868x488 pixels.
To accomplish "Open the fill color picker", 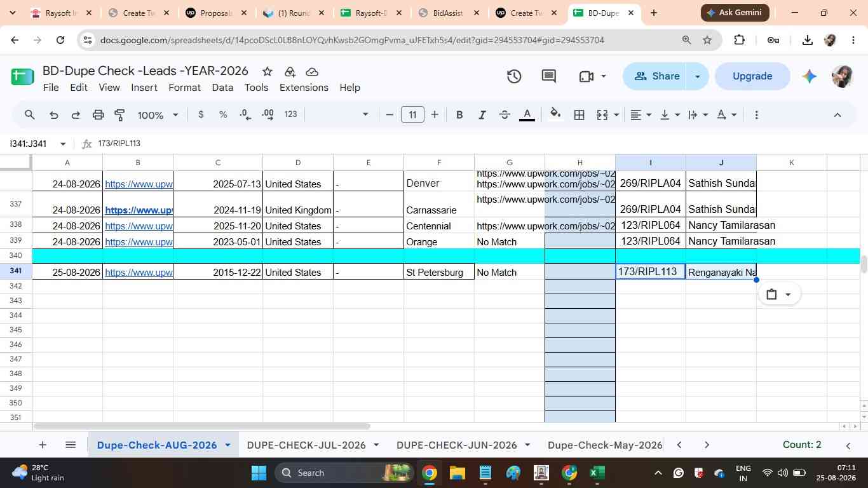I will (x=555, y=115).
